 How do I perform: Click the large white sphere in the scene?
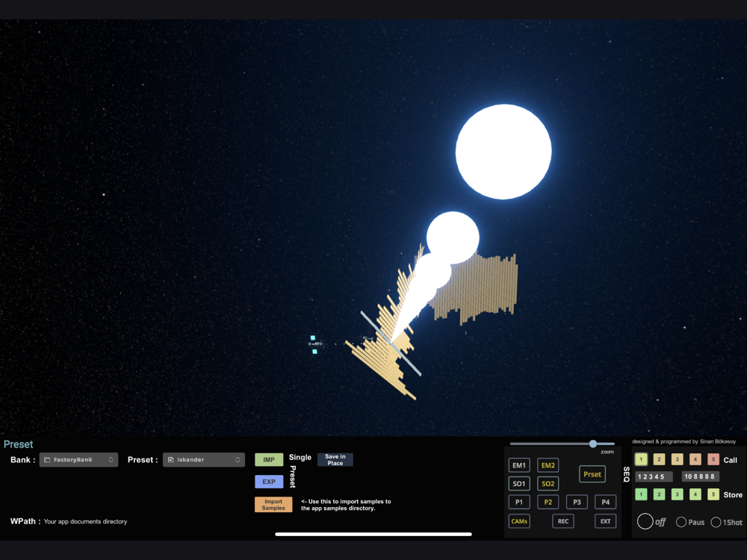(503, 152)
